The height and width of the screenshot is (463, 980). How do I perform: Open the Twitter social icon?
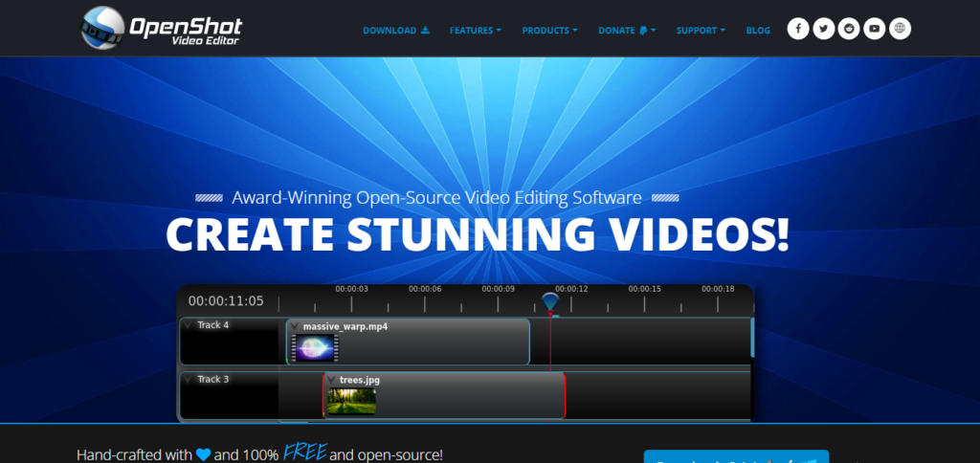[x=824, y=29]
